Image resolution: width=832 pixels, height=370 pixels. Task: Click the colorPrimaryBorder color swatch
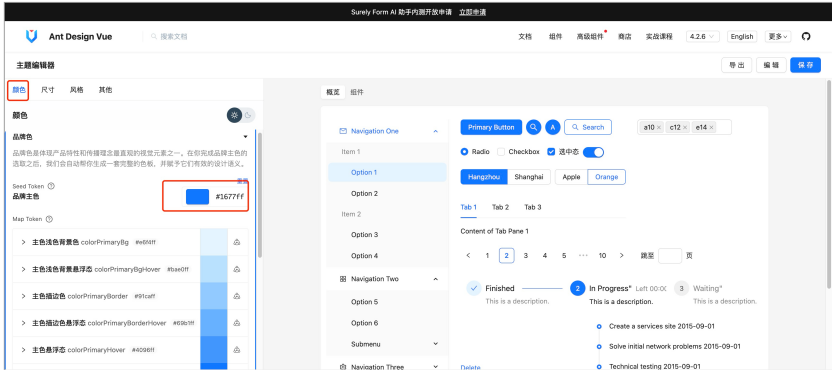tap(214, 296)
